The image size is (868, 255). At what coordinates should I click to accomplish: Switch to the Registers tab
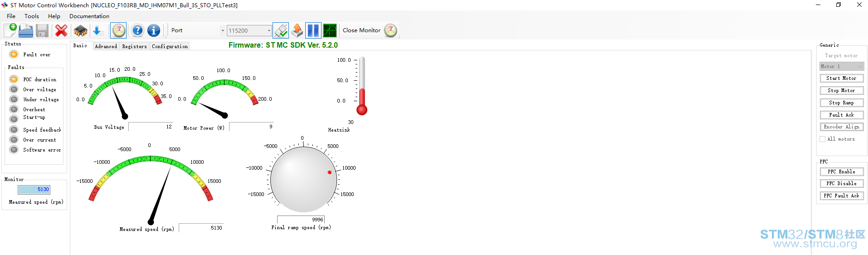coord(135,46)
